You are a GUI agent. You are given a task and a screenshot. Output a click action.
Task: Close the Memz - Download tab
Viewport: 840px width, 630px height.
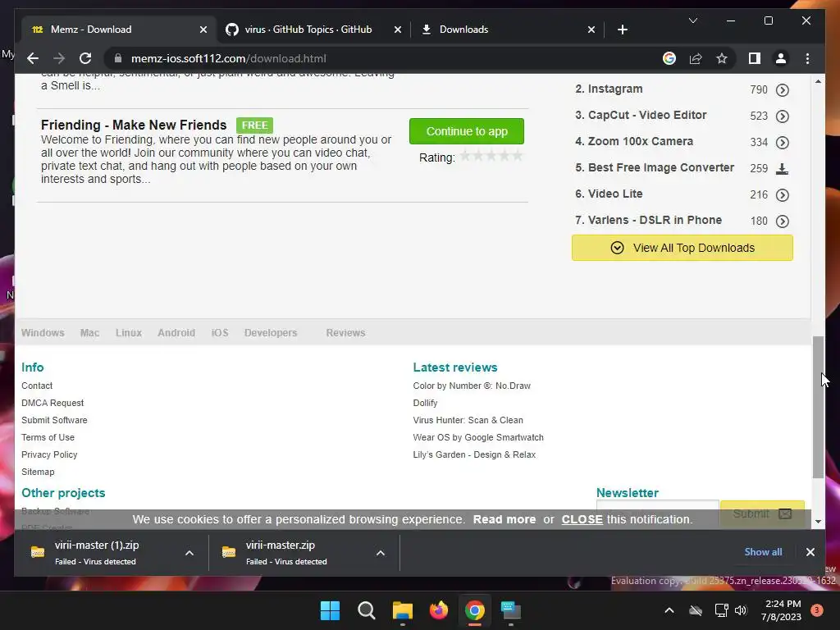(203, 30)
